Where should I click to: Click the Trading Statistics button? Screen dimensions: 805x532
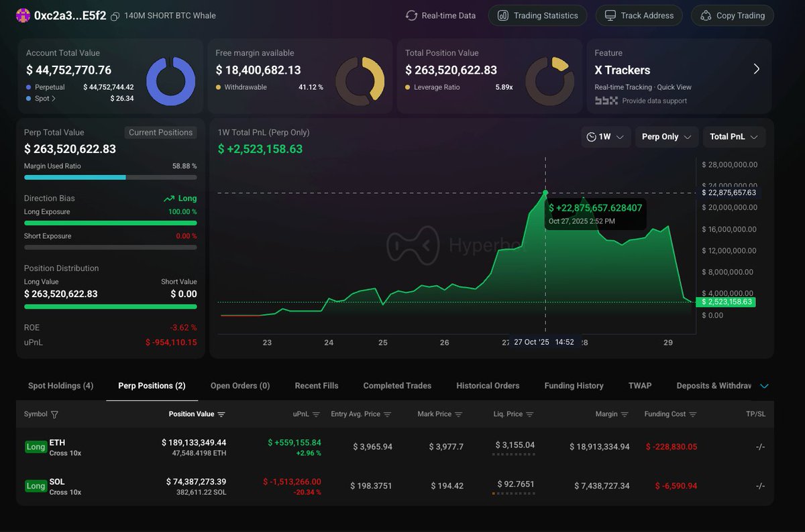537,15
